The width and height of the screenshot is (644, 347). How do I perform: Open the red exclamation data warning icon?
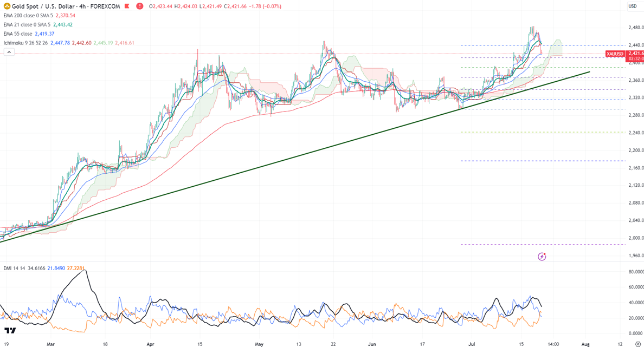(140, 6)
